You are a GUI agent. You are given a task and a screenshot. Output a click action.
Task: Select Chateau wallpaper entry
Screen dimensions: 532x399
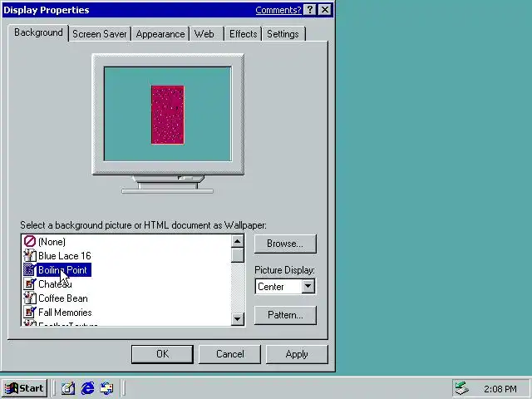[55, 284]
